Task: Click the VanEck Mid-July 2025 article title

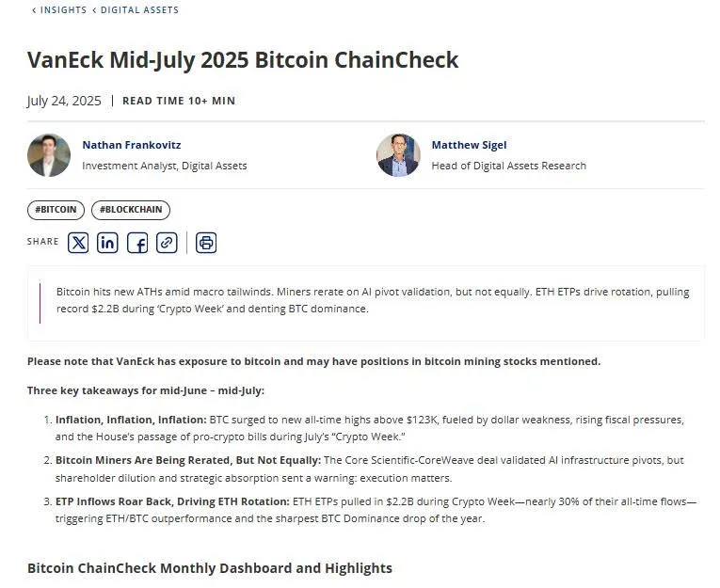Action: 243,60
